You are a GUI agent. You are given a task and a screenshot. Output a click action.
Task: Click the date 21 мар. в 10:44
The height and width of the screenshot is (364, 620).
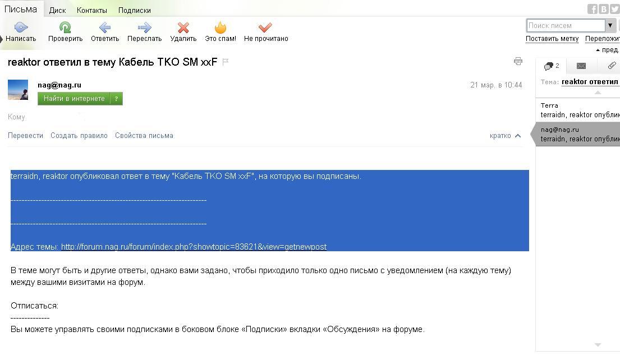coord(496,85)
